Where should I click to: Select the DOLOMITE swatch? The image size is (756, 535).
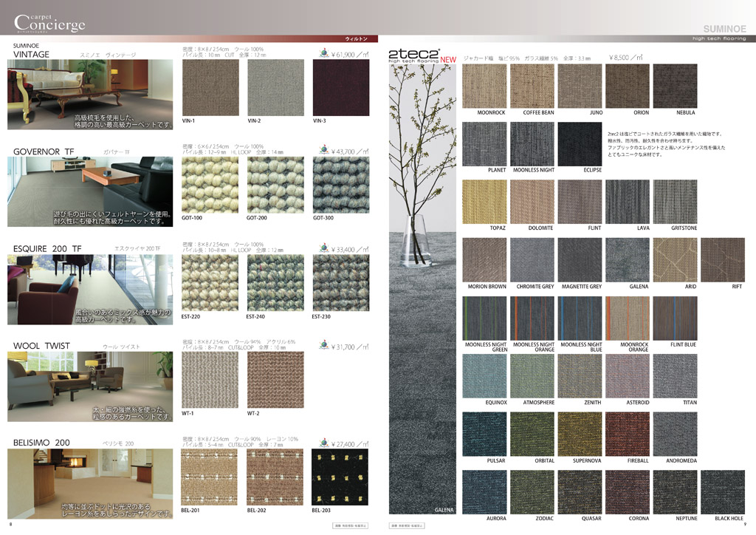click(x=532, y=202)
